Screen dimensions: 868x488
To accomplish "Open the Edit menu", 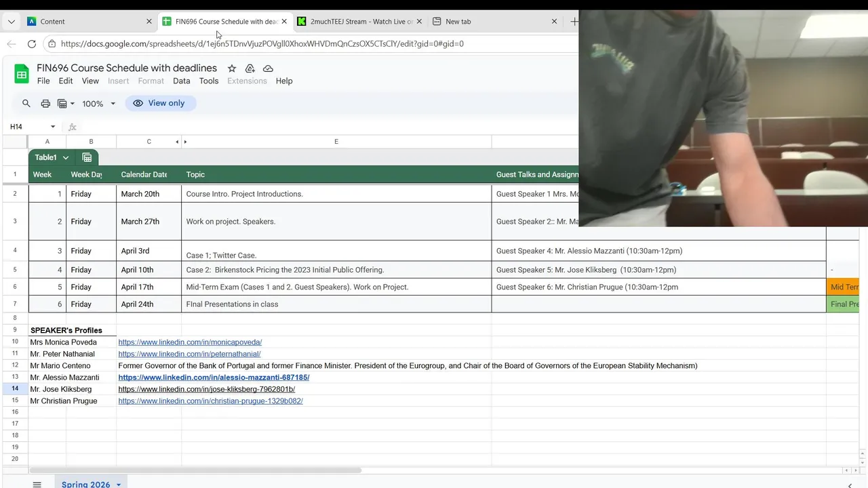I will pyautogui.click(x=66, y=81).
